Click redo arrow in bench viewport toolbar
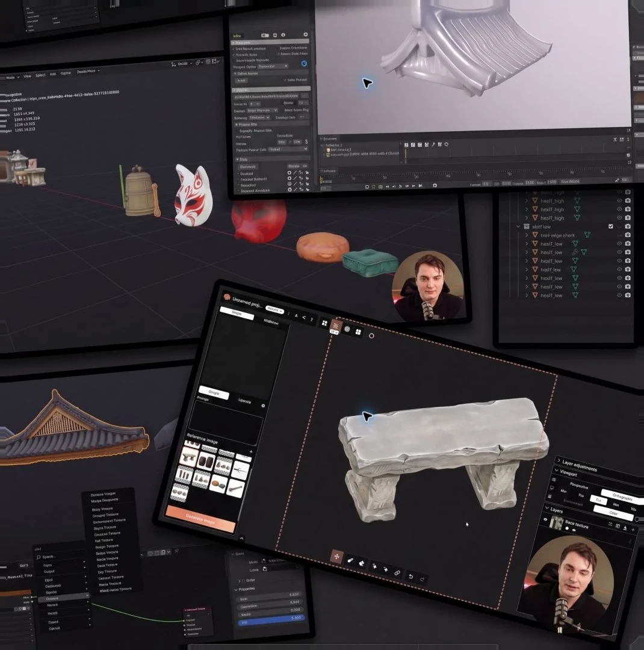Viewport: 644px width, 650px height. tap(422, 579)
